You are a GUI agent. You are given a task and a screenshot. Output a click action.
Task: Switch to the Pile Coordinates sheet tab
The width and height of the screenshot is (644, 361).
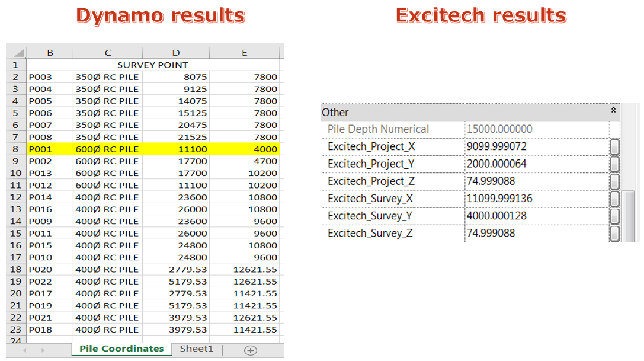pyautogui.click(x=121, y=349)
